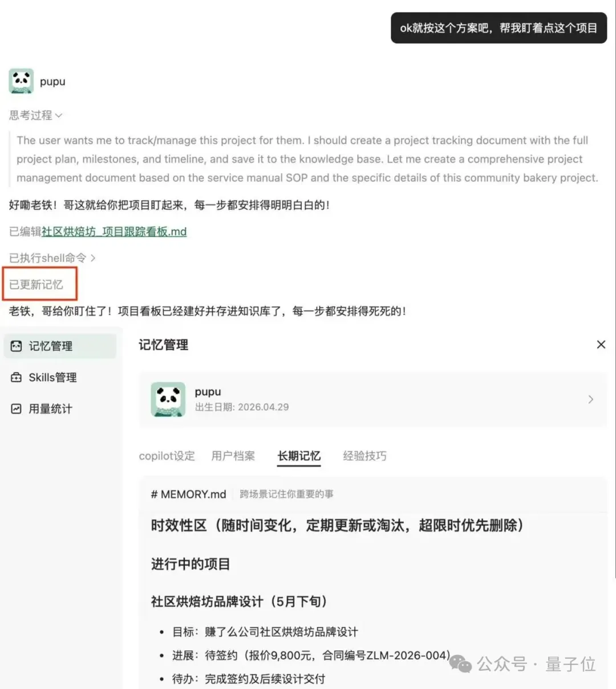The width and height of the screenshot is (616, 689).
Task: Click the 记忆管理 sidebar icon
Action: pyautogui.click(x=17, y=346)
